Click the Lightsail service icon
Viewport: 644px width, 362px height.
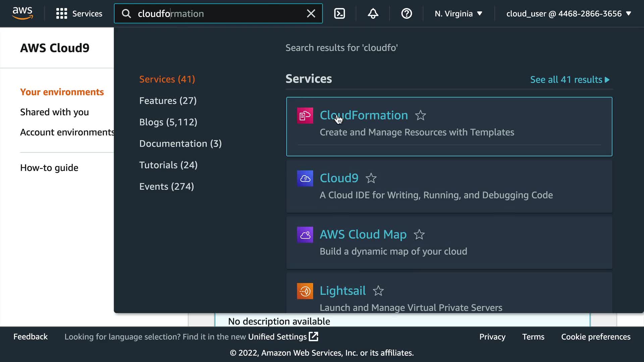pyautogui.click(x=305, y=291)
